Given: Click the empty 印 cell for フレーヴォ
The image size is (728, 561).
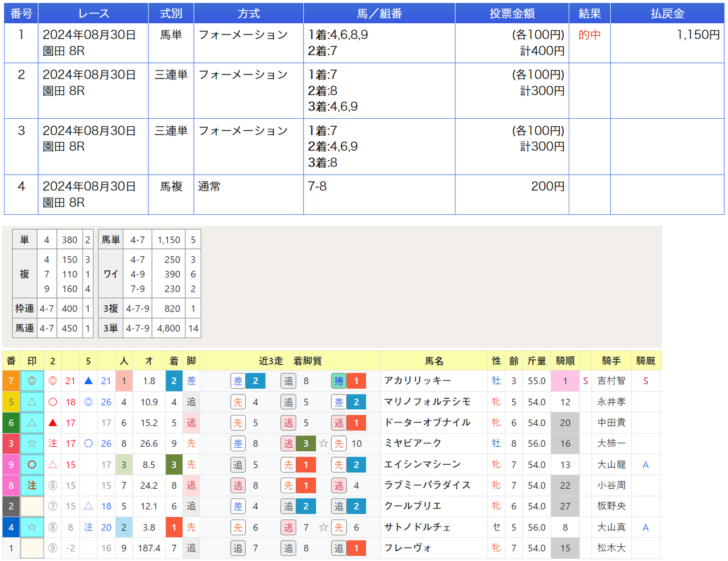Looking at the screenshot, I should 32,548.
